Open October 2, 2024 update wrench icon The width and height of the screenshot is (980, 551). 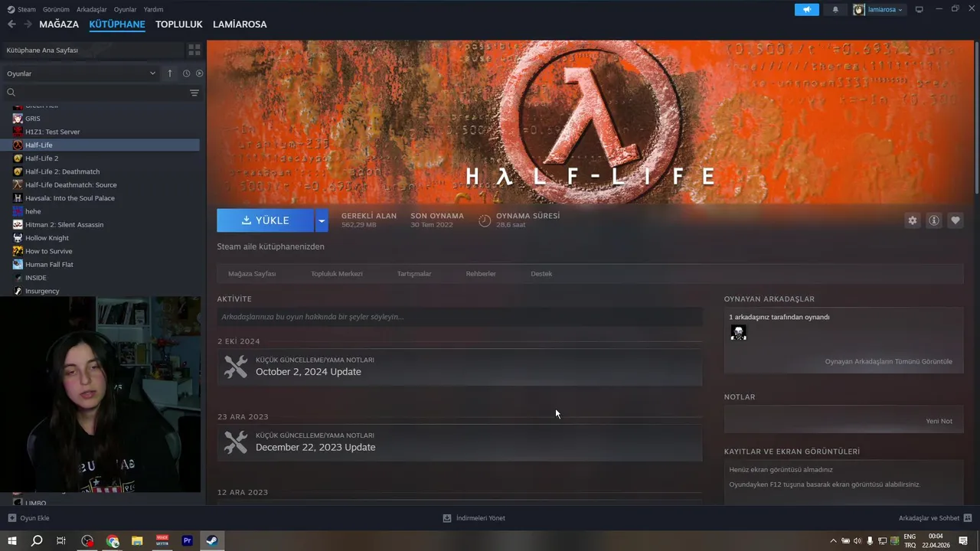236,367
